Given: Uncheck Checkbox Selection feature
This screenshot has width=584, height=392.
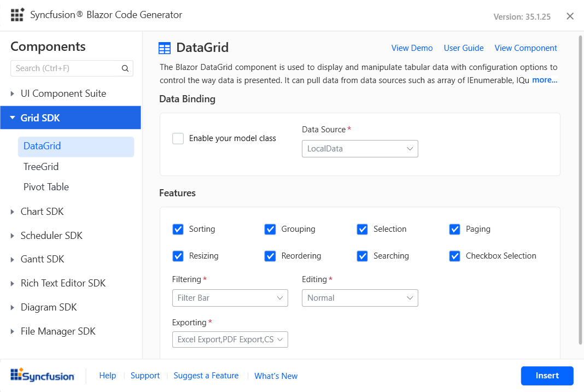Looking at the screenshot, I should click(455, 256).
